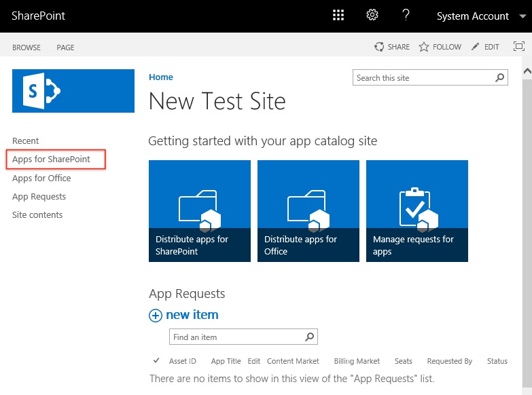Open Distribute apps for SharePoint tile
Image resolution: width=532 pixels, height=395 pixels.
[200, 211]
